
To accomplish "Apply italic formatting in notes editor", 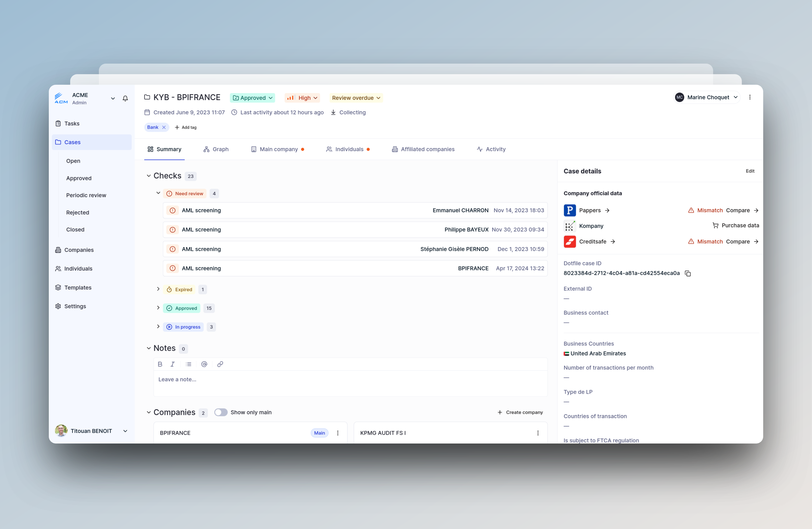I will [x=173, y=364].
